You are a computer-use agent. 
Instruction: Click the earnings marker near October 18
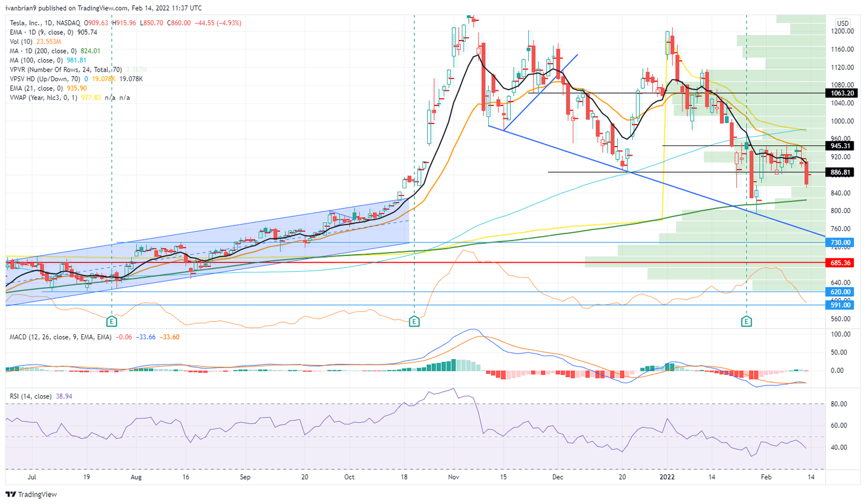(414, 321)
